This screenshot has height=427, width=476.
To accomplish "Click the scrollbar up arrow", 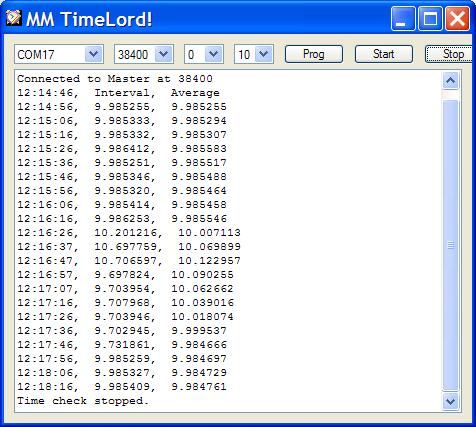I will (450, 80).
